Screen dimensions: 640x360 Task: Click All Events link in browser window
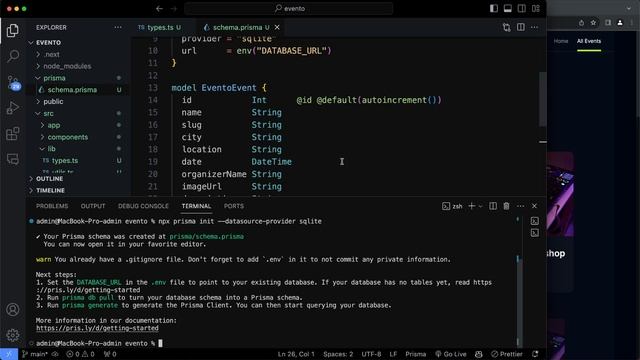point(589,41)
